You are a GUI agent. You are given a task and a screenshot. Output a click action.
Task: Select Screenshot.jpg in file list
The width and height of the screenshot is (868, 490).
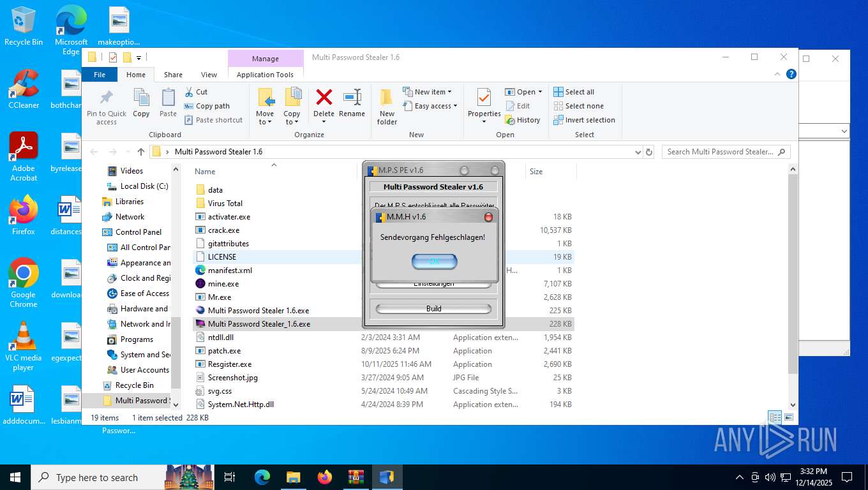(232, 378)
